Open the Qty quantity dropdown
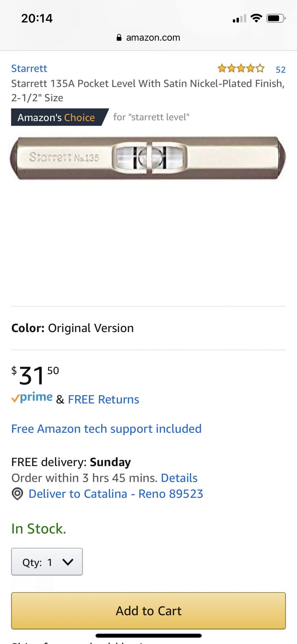 point(47,562)
